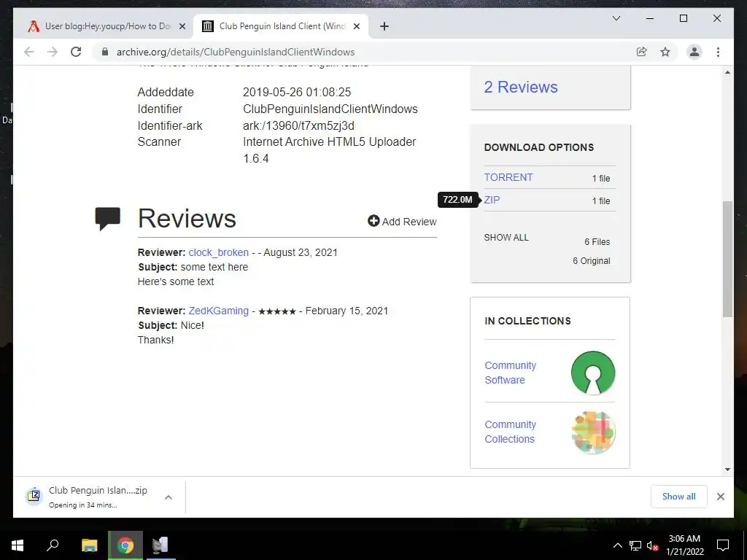Click Show all downloads button
Viewport: 747px width, 560px height.
pos(678,496)
